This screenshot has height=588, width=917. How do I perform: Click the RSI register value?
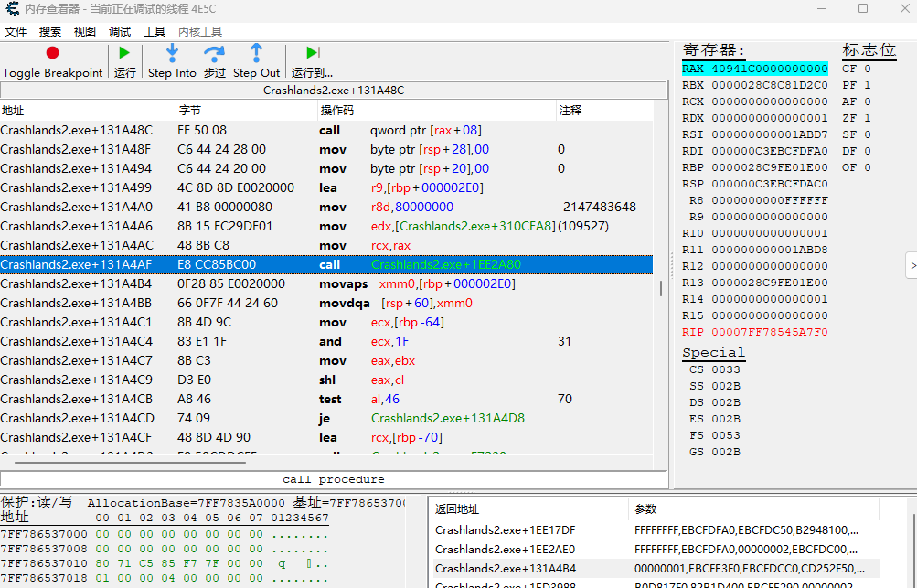(x=770, y=134)
